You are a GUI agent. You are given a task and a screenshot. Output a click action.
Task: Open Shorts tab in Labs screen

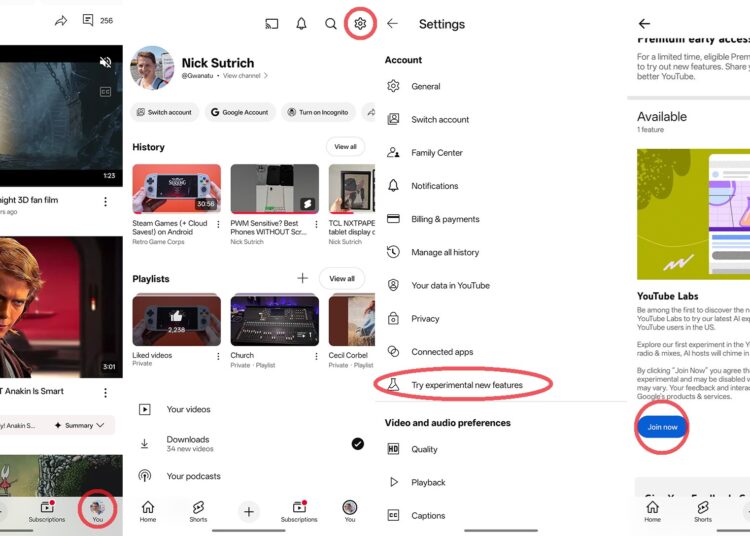click(703, 511)
